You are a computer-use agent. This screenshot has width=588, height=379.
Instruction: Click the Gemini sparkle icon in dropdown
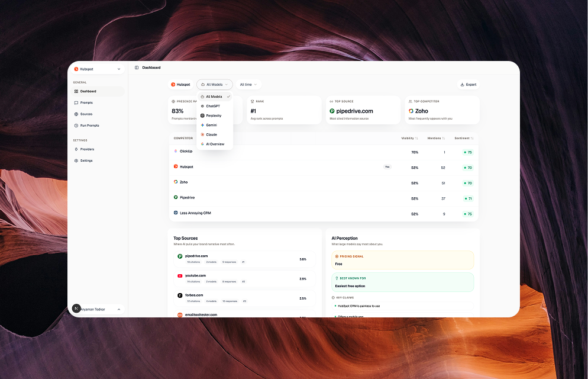202,125
